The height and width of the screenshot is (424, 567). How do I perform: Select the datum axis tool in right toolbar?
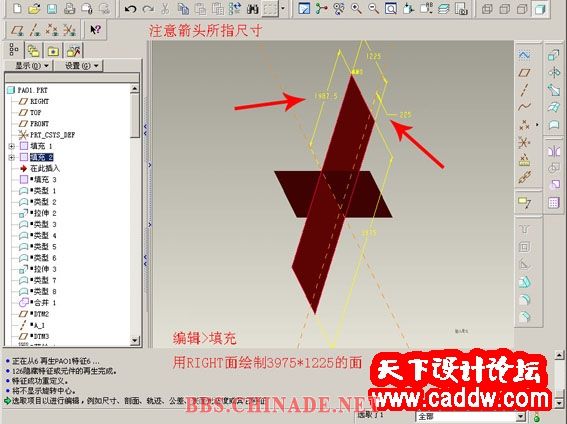[524, 90]
